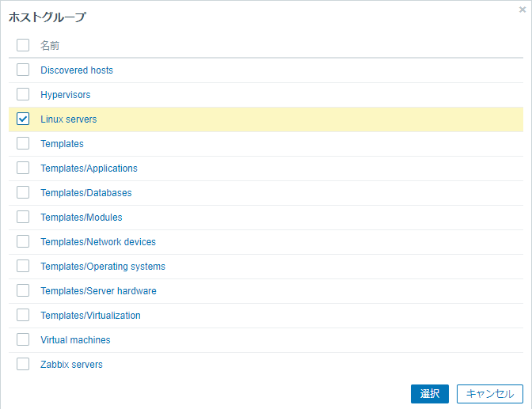
Task: Check the Virtual machines checkbox
Action: [23, 339]
